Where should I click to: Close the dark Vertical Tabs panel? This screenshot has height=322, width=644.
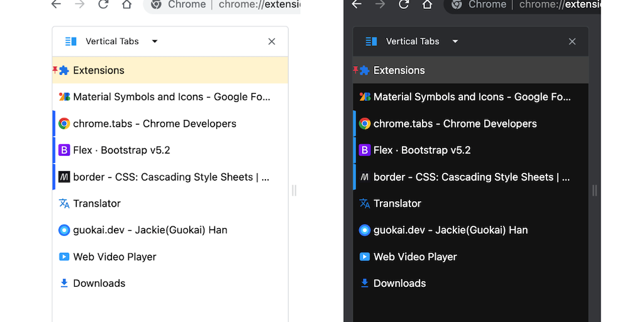[572, 42]
